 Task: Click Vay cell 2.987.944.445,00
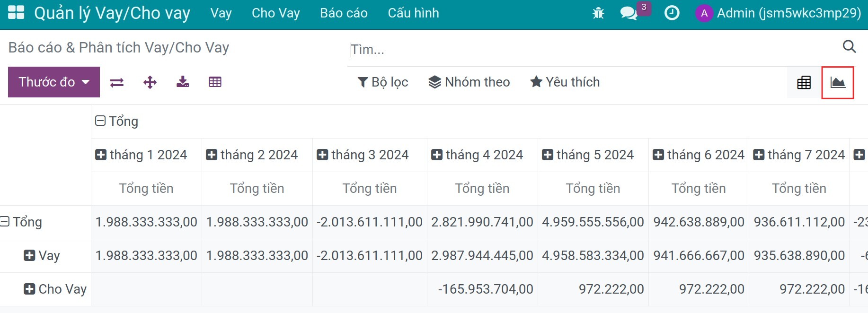tap(482, 255)
